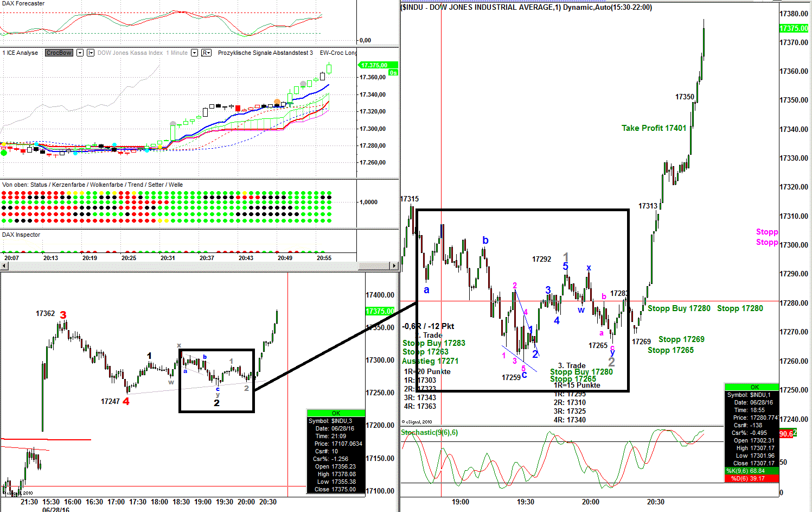The image size is (812, 512).
Task: Click the green 17375.00 price tag on lower-left chart
Action: point(380,311)
